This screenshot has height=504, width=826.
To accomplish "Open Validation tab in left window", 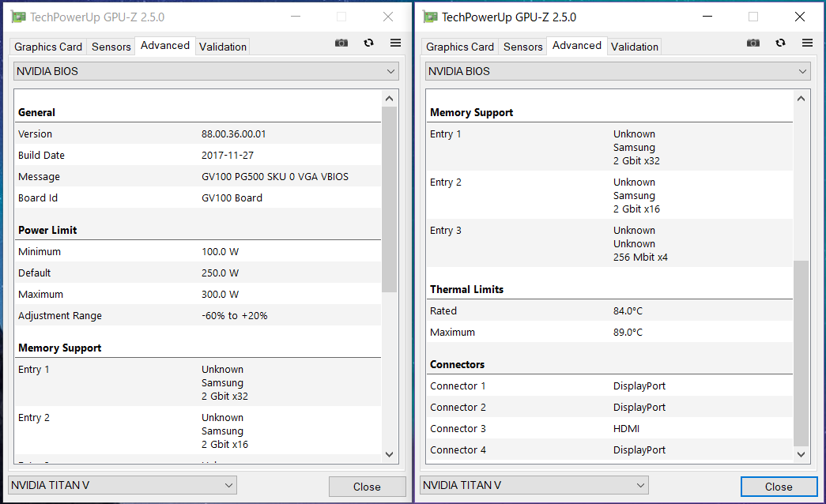I will pos(223,47).
